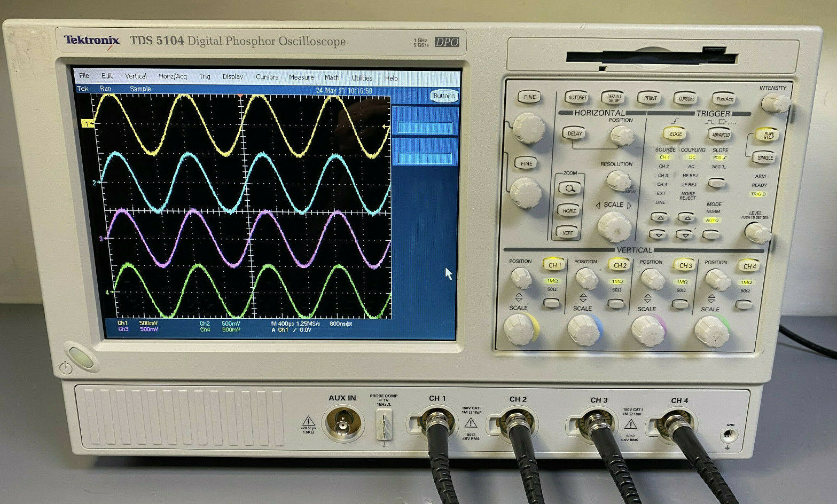Screen dimensions: 837x504
Task: Click the horizontal SCALE knob
Action: pyautogui.click(x=614, y=226)
